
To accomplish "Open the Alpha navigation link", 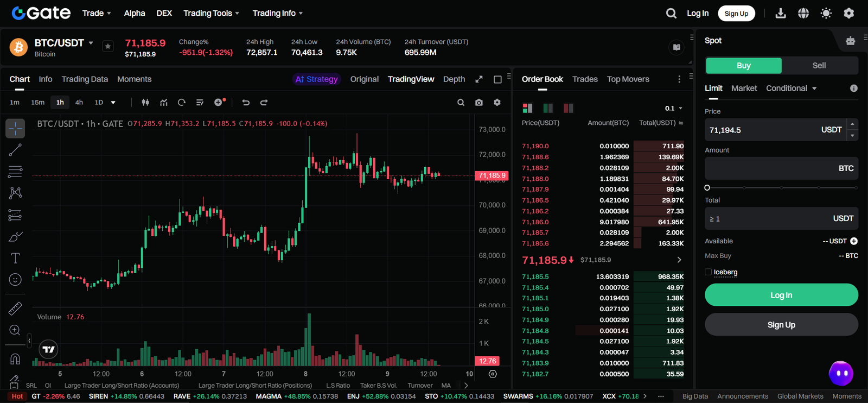I will (135, 13).
